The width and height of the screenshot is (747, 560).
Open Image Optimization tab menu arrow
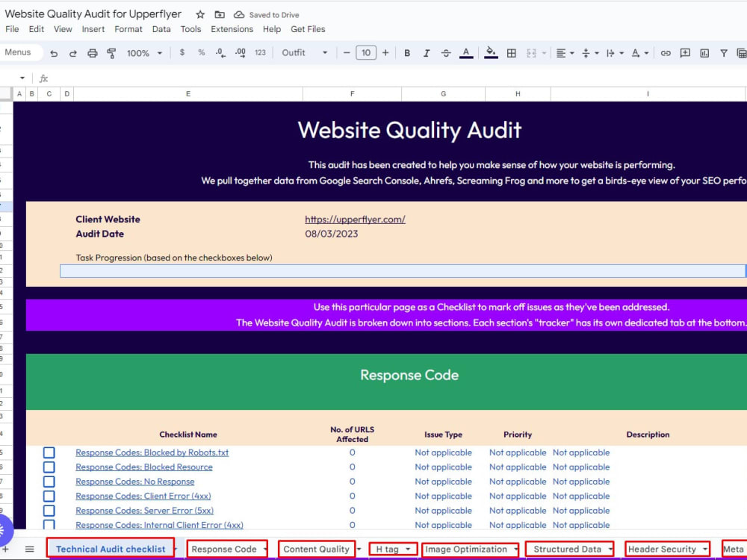516,549
